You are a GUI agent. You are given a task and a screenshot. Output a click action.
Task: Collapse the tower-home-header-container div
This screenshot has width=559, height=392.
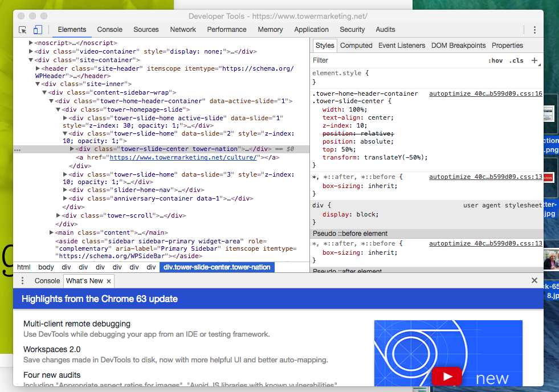pos(51,101)
